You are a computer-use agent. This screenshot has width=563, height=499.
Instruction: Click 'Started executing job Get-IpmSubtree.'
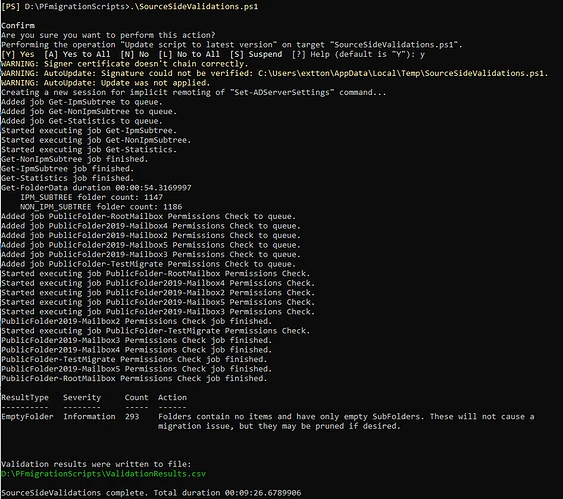pos(89,130)
